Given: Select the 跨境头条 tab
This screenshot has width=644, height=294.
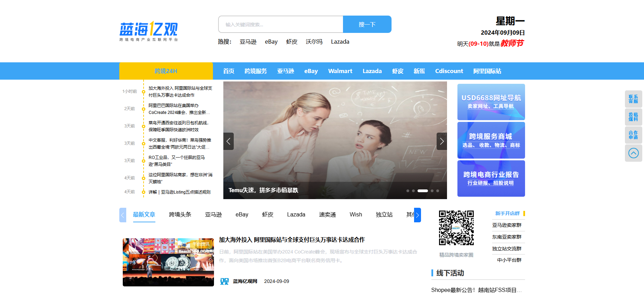Looking at the screenshot, I should (x=180, y=215).
